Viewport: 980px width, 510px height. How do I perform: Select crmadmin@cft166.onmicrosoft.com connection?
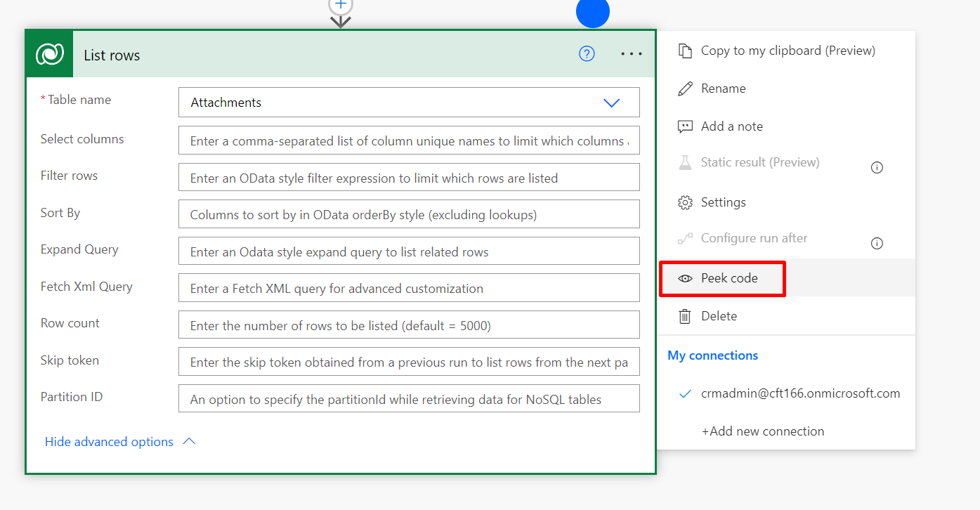click(799, 393)
